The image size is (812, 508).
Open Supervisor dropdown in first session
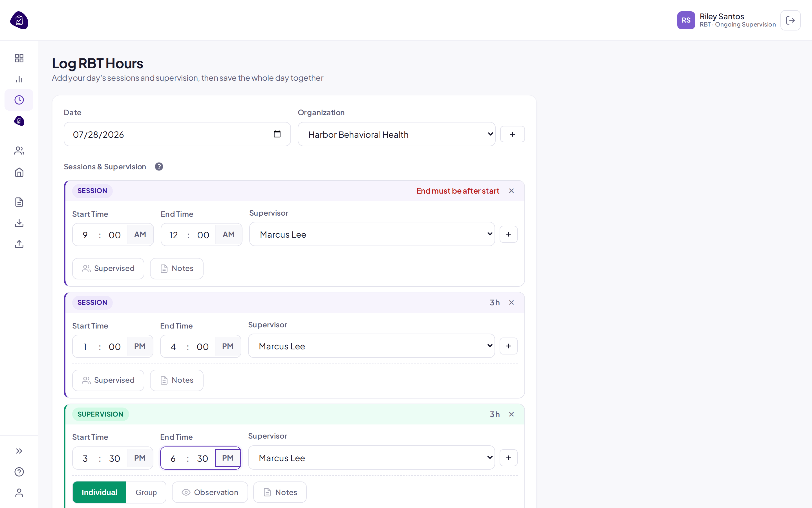[x=372, y=234]
